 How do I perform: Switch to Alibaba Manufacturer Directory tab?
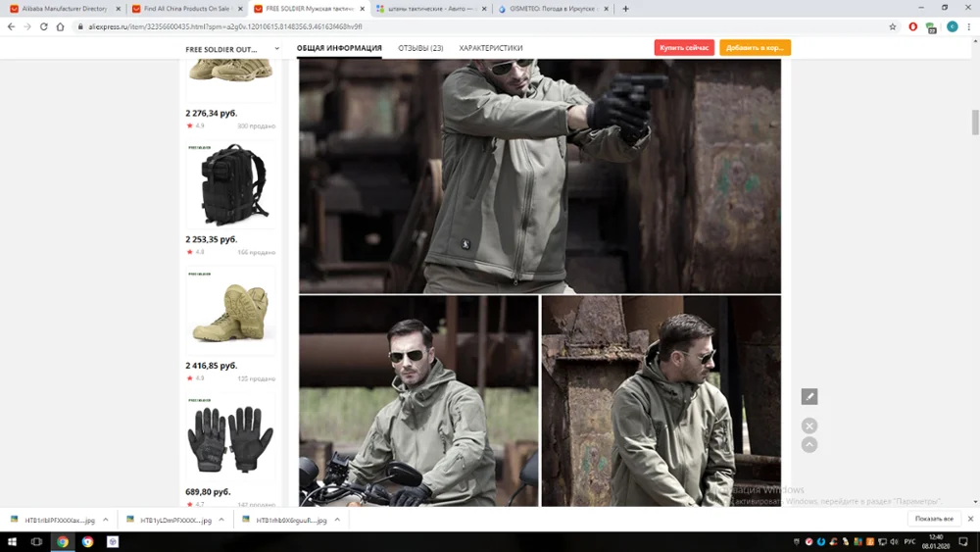click(x=65, y=9)
